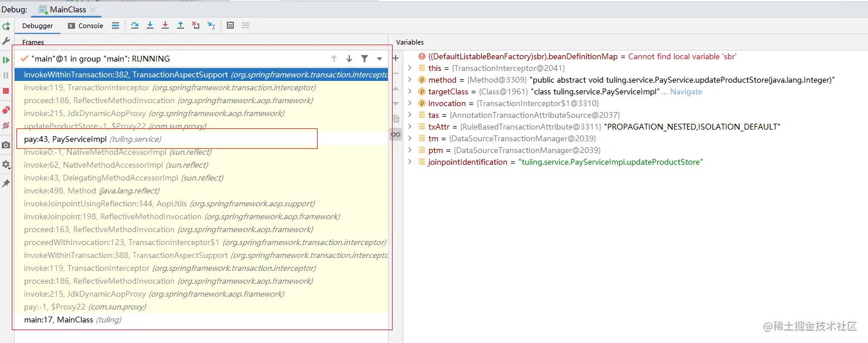
Task: Open run configuration wrench icon
Action: pos(6,41)
